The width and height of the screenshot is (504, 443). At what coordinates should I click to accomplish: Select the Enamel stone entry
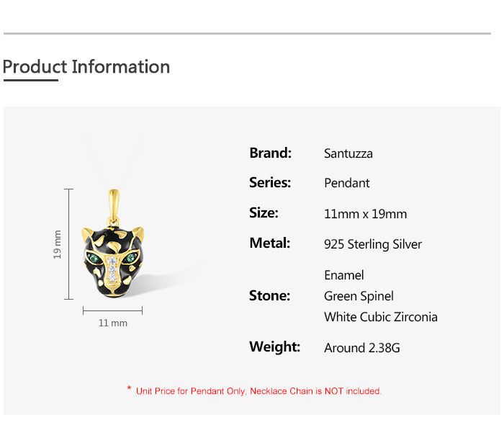coord(344,275)
